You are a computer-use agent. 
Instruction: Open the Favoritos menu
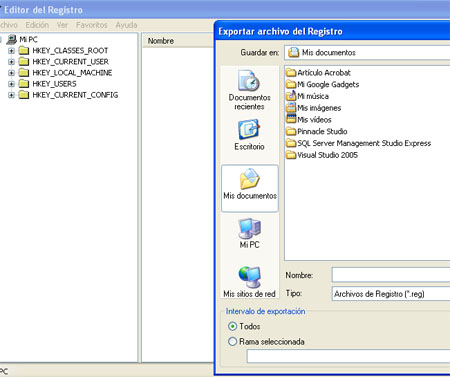coord(91,25)
